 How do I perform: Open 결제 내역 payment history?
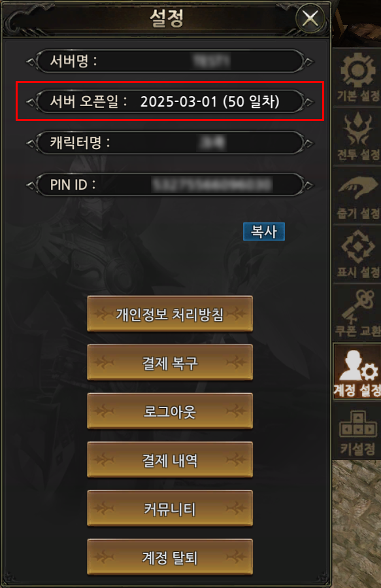[170, 460]
